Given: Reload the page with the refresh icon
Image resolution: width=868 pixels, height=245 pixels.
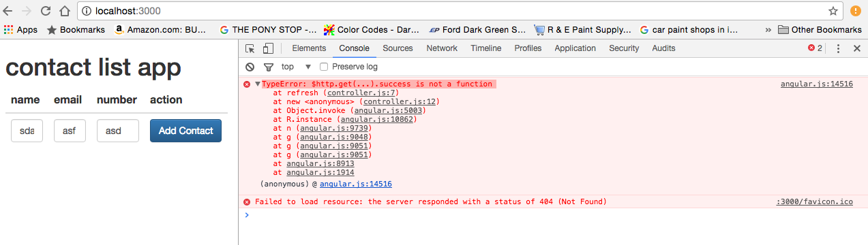Looking at the screenshot, I should (x=46, y=11).
